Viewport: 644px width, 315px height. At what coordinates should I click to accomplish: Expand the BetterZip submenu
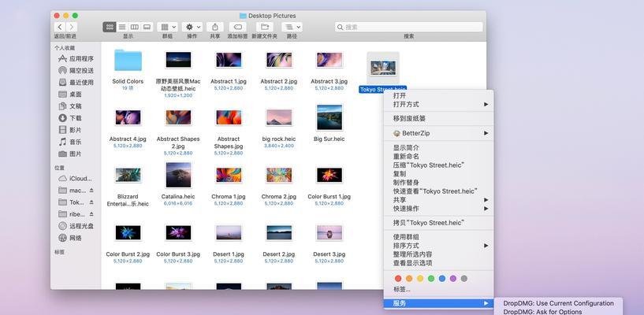coord(438,133)
